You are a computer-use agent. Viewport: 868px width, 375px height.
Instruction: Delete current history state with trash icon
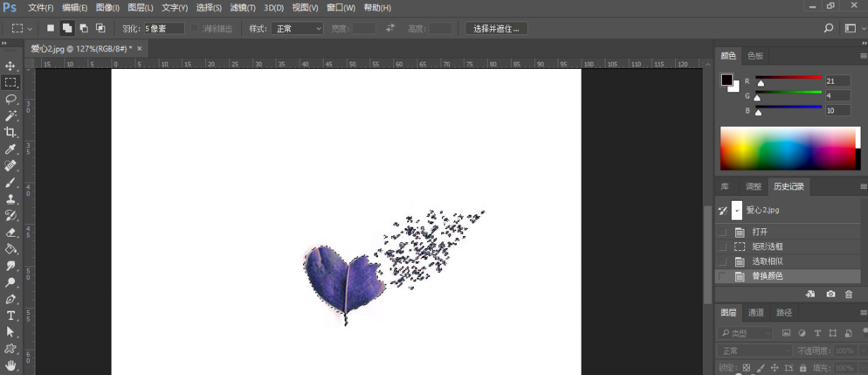pos(848,295)
